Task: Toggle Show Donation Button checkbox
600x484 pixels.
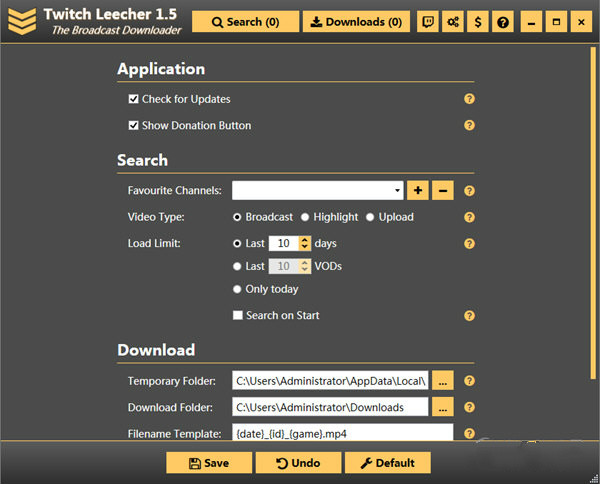Action: (x=133, y=125)
